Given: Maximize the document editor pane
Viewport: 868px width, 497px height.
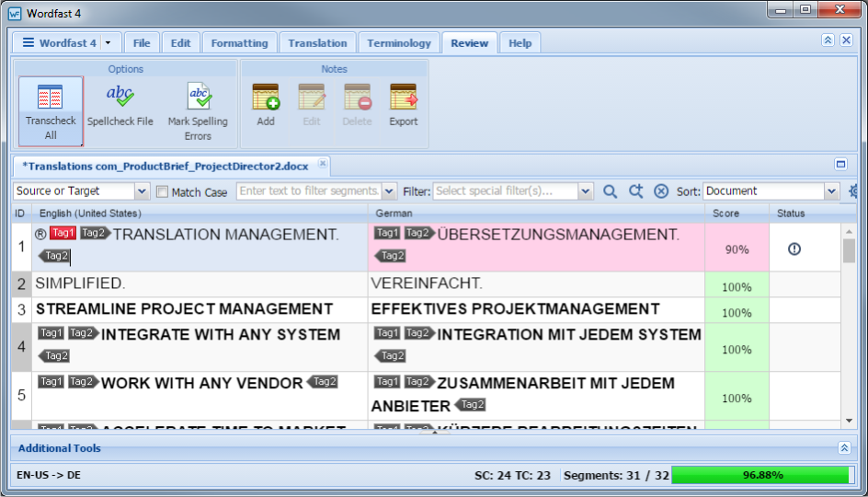Looking at the screenshot, I should (840, 164).
